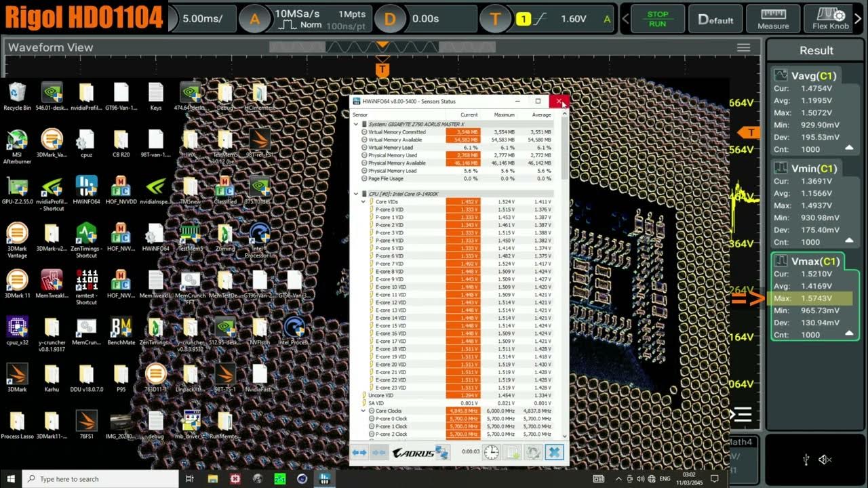868x488 pixels.
Task: Click the orange trigger level T flag on the waveform's right edge
Action: pos(750,133)
